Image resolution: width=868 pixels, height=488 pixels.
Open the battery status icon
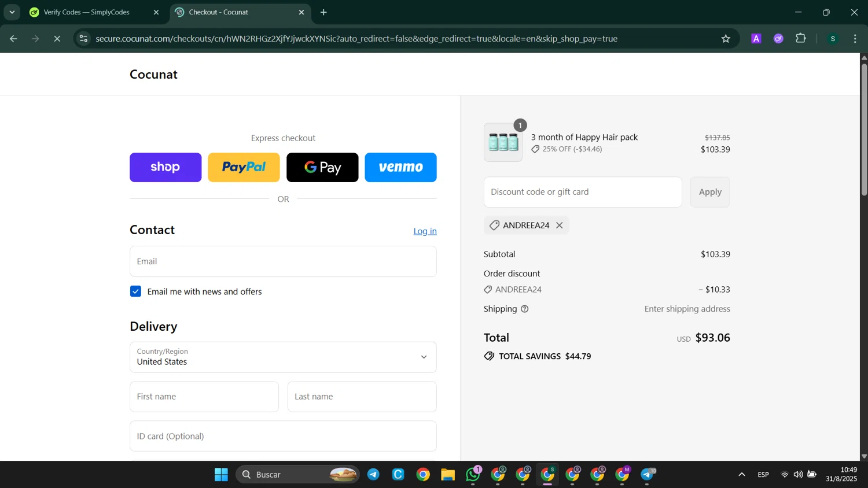tap(812, 475)
